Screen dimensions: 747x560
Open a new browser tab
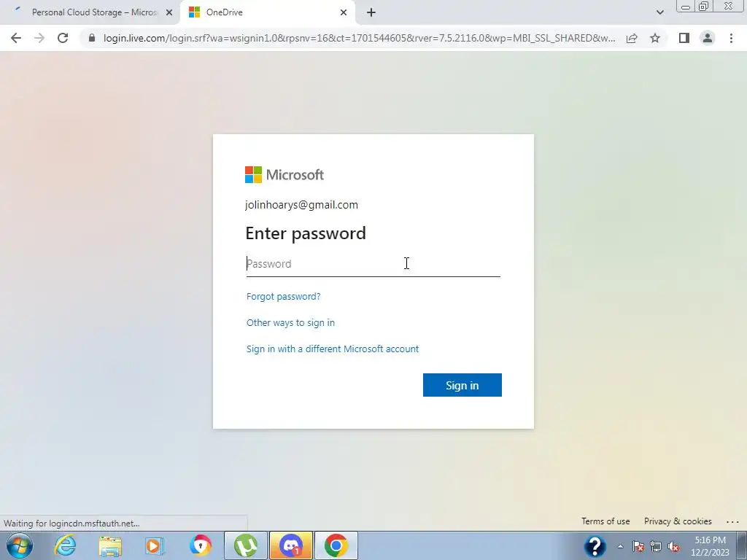coord(371,12)
